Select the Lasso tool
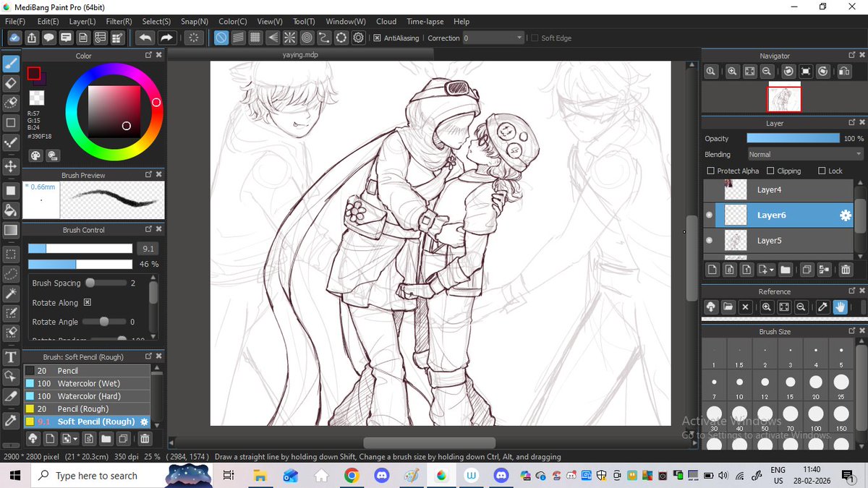Image resolution: width=868 pixels, height=488 pixels. click(x=11, y=274)
